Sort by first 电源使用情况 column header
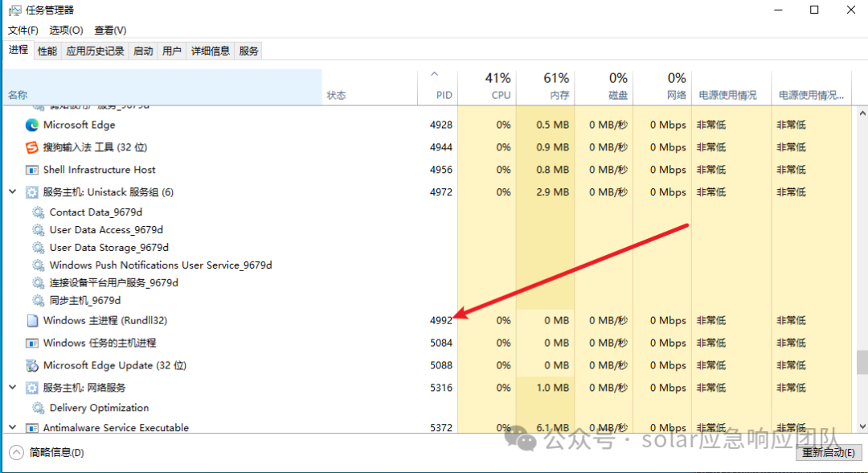The height and width of the screenshot is (473, 868). (731, 87)
